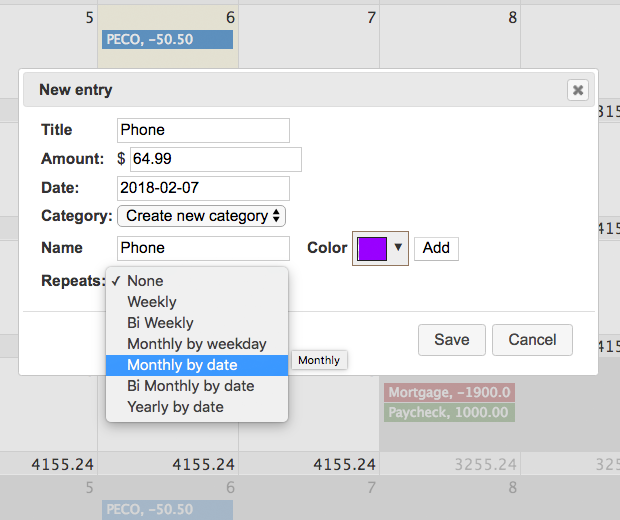Click the Amount input field
Viewport: 620px width, 520px height.
point(215,159)
